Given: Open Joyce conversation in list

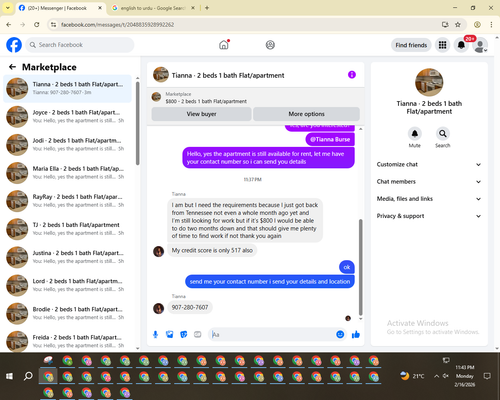Looking at the screenshot, I should point(67,116).
